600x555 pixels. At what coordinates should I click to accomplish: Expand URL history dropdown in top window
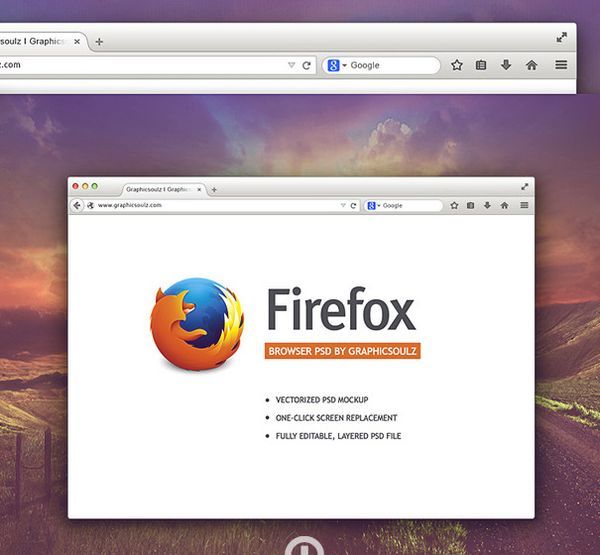[292, 65]
